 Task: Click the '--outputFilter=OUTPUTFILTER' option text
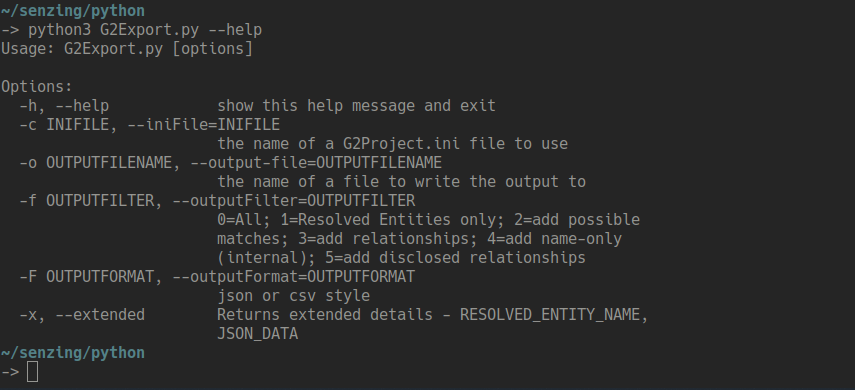point(293,201)
